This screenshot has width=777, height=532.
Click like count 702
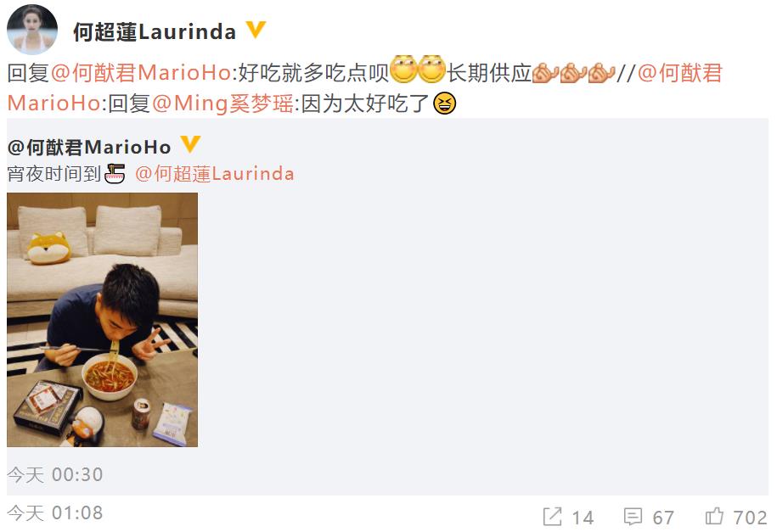click(750, 518)
